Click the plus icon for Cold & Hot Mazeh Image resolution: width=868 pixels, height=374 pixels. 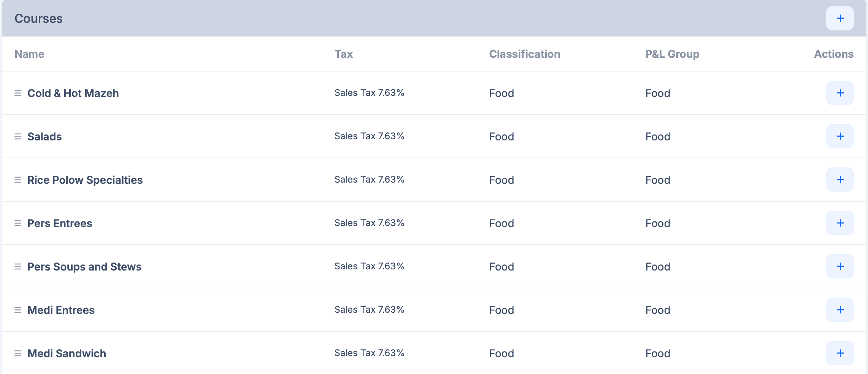840,93
